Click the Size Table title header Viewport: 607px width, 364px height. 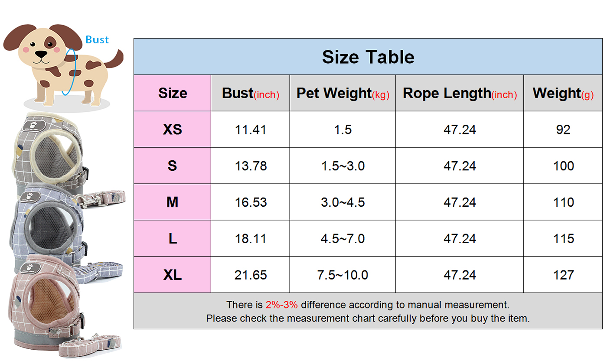[x=368, y=57]
